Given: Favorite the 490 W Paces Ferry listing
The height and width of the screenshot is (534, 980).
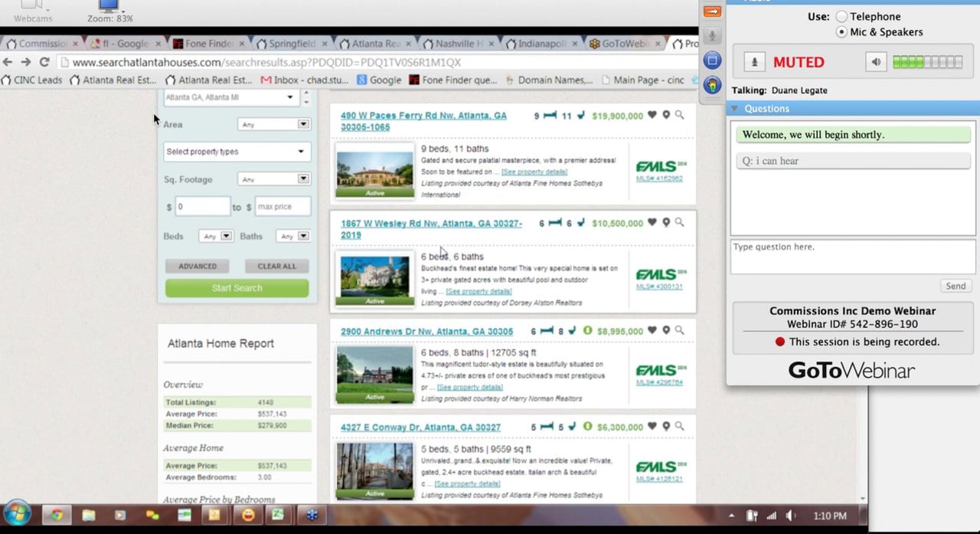Looking at the screenshot, I should click(652, 116).
